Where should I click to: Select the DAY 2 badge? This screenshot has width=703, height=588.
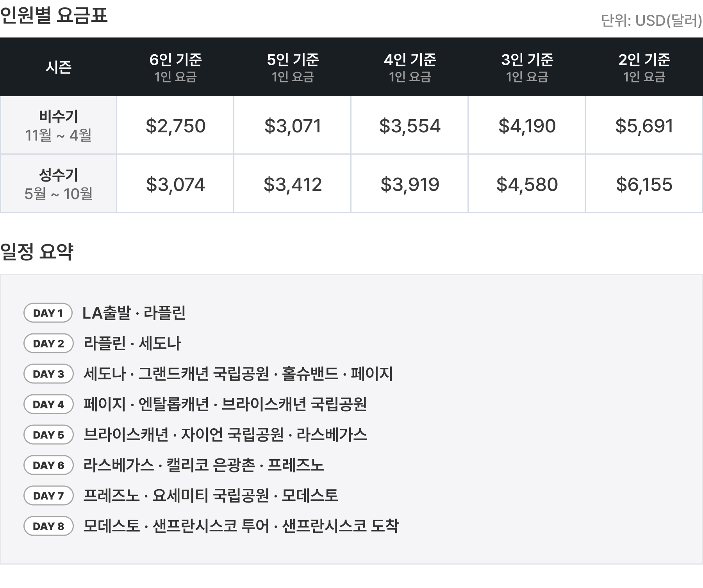point(48,344)
